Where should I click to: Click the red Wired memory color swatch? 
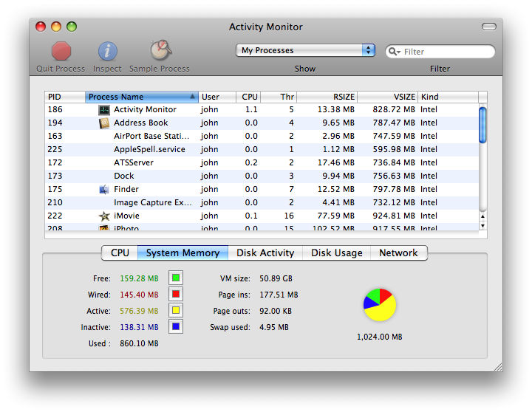tap(176, 294)
